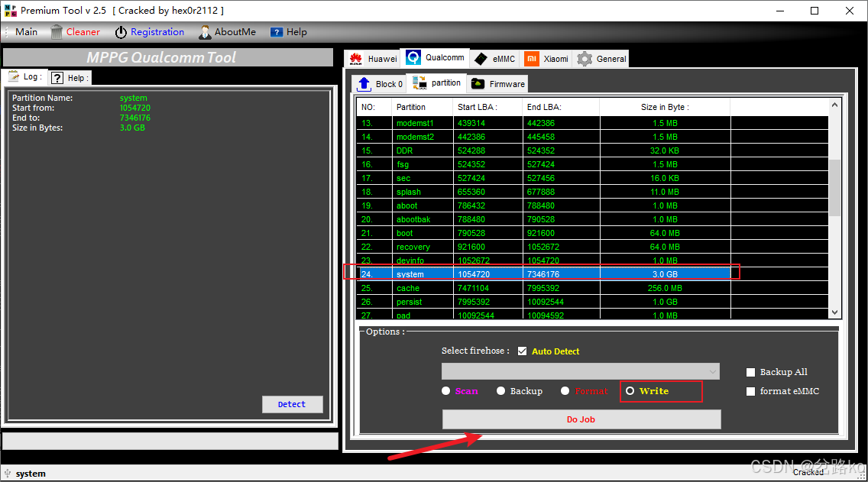
Task: Enable the Backup All checkbox
Action: (750, 373)
